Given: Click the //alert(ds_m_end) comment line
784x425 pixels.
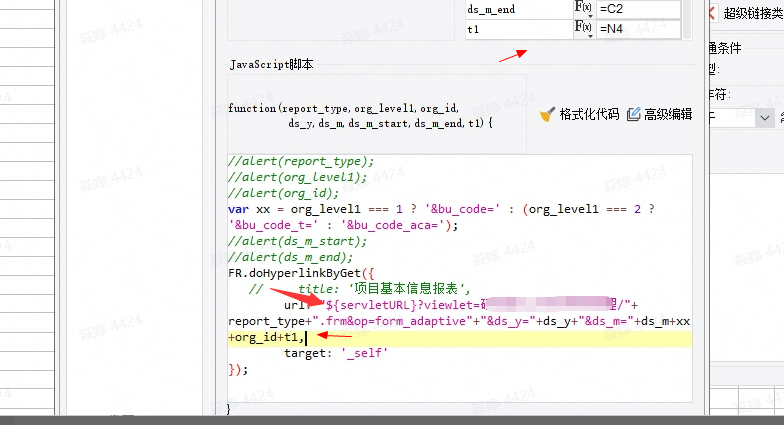Looking at the screenshot, I should click(283, 255).
